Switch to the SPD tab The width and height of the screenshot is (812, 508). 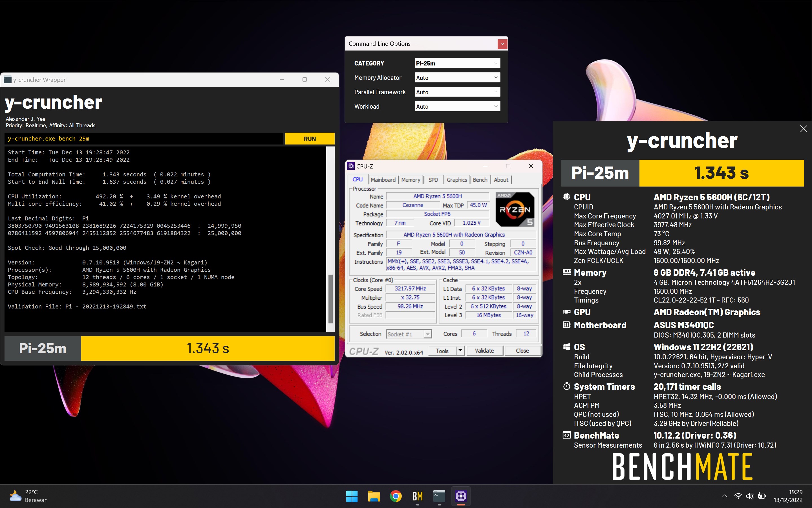click(x=433, y=180)
